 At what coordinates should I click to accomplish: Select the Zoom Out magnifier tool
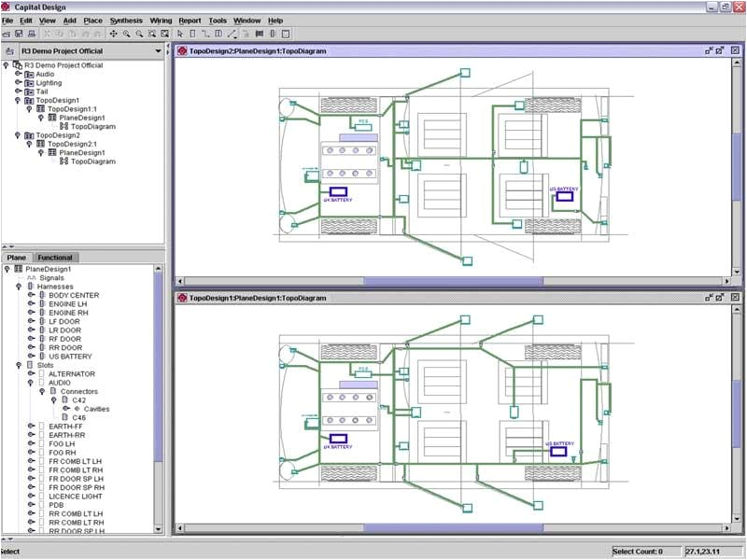pyautogui.click(x=139, y=34)
